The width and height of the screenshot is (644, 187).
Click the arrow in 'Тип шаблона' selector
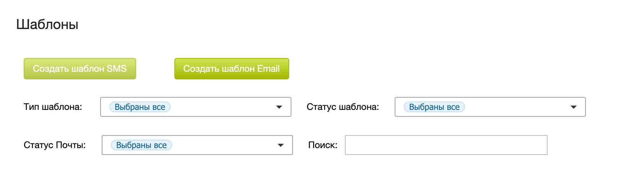(x=279, y=107)
